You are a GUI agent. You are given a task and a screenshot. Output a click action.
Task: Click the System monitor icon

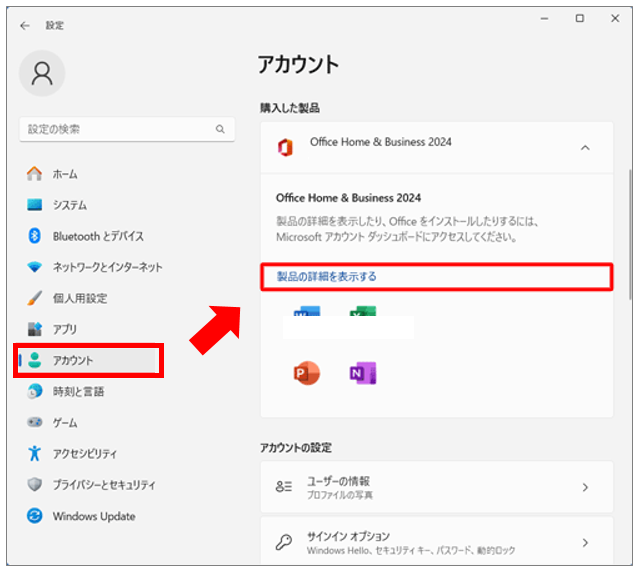pyautogui.click(x=34, y=205)
